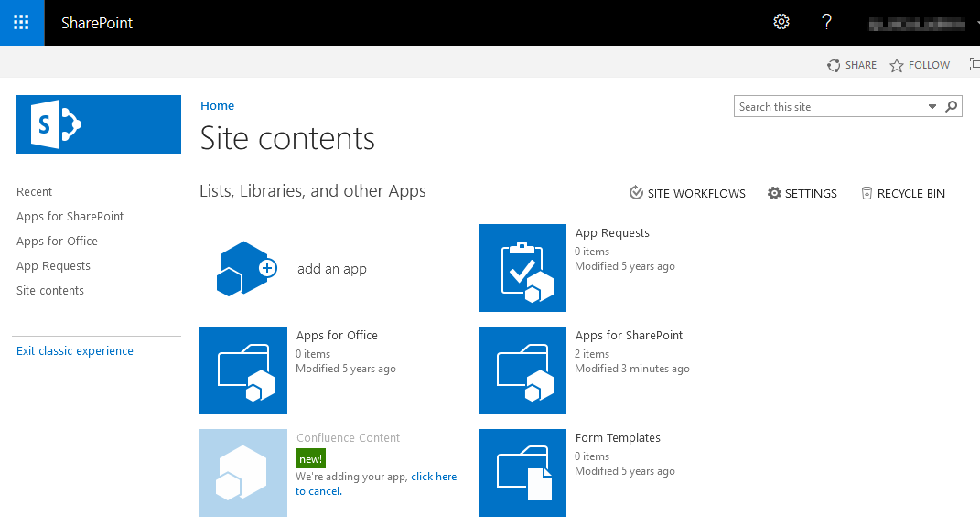980x526 pixels.
Task: Select Apps for SharePoint in left navigation
Action: pyautogui.click(x=70, y=216)
